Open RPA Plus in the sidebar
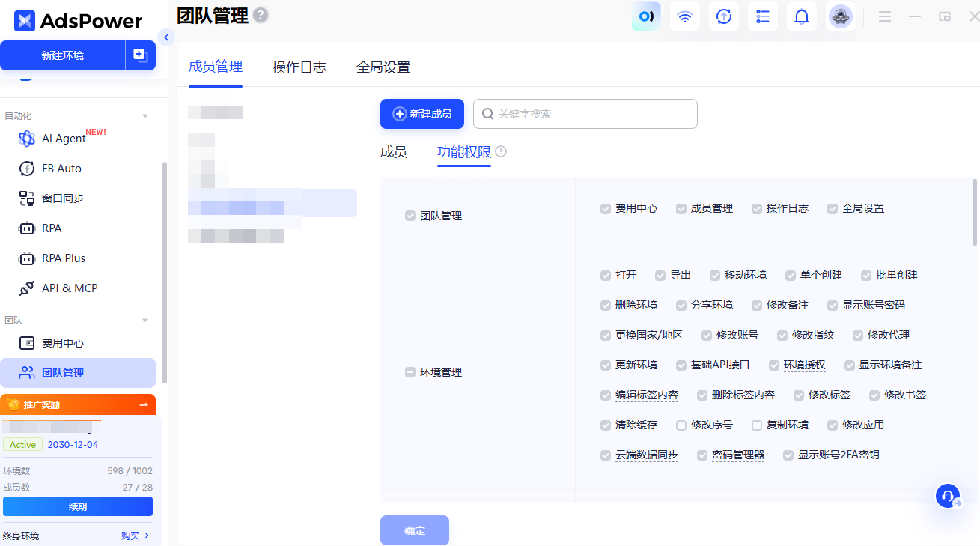 [x=64, y=258]
